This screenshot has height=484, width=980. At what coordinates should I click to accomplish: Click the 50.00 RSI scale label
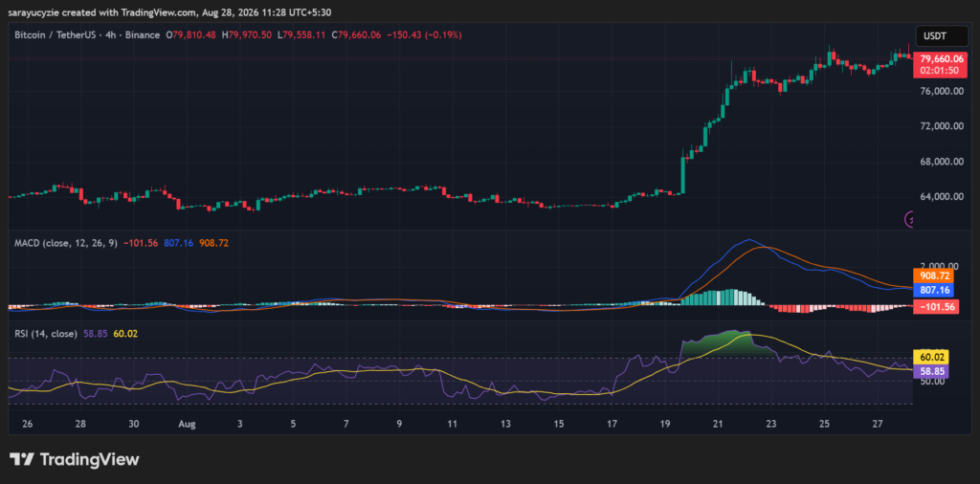pos(931,382)
